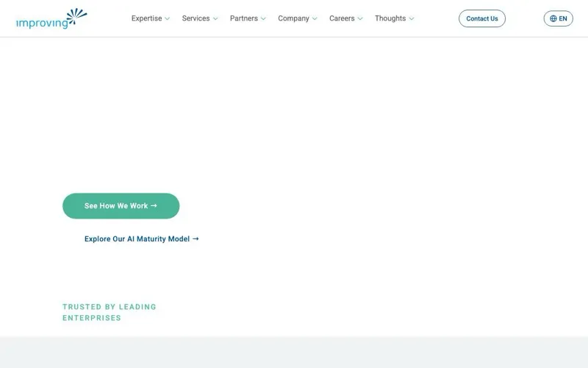Expand the chevron next to Expertise

pyautogui.click(x=168, y=19)
